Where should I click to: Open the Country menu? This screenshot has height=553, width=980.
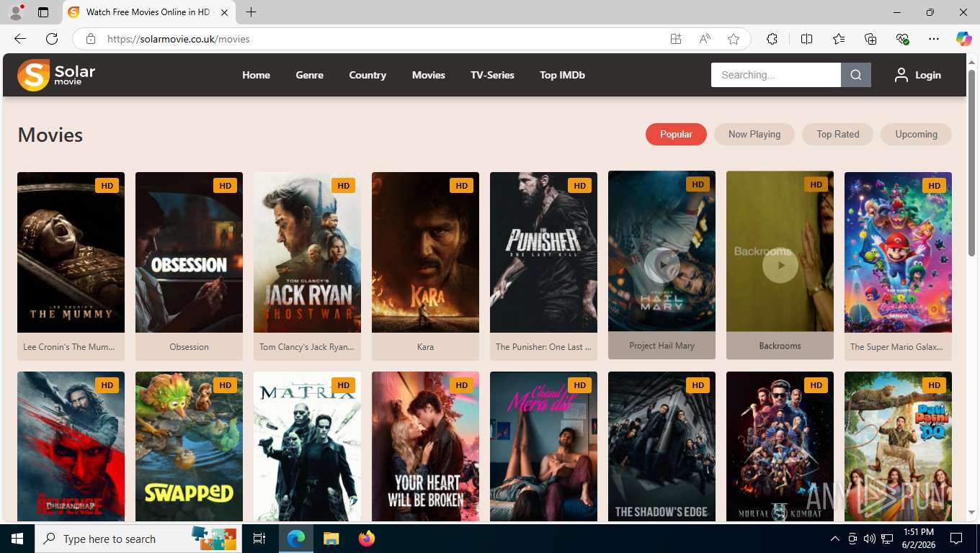click(367, 75)
